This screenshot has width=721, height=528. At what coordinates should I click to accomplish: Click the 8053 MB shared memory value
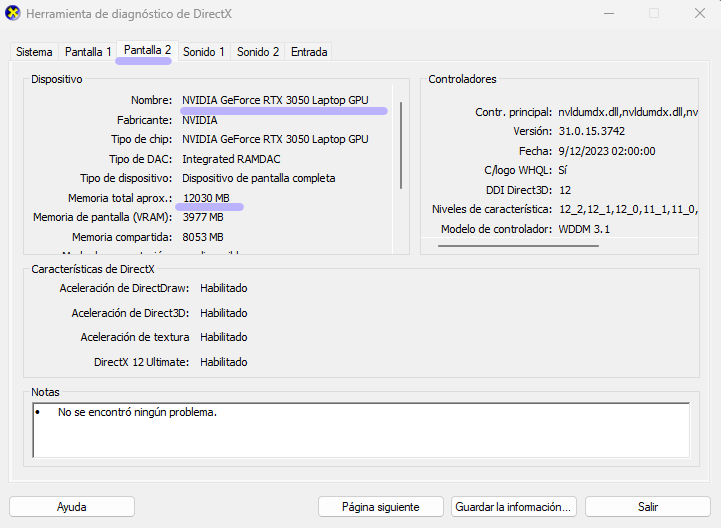[x=203, y=237]
